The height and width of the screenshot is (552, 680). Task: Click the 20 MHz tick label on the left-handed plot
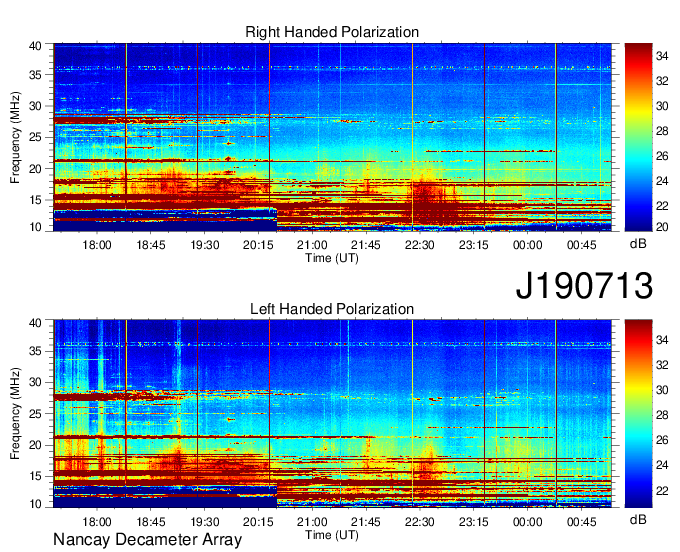(35, 445)
